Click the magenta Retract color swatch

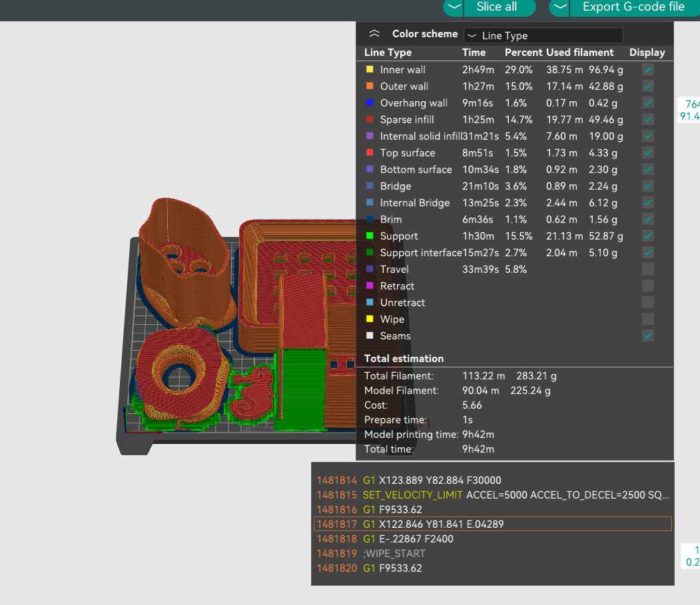pos(370,286)
